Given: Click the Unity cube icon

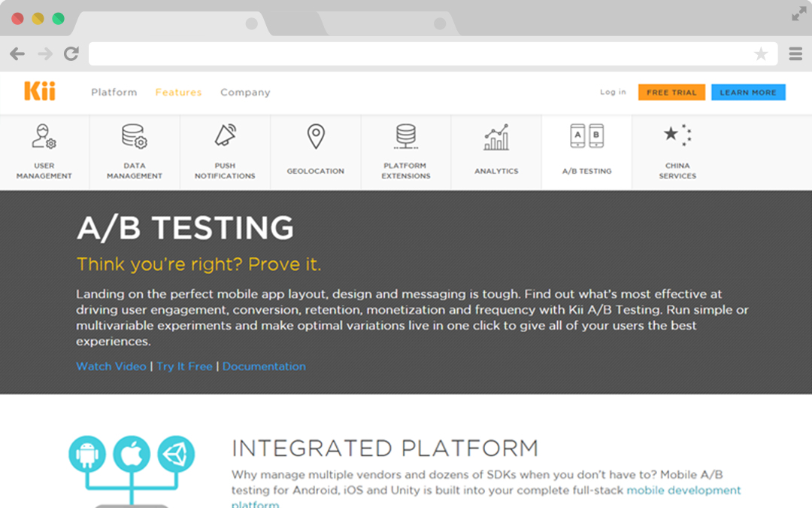Looking at the screenshot, I should [x=176, y=454].
